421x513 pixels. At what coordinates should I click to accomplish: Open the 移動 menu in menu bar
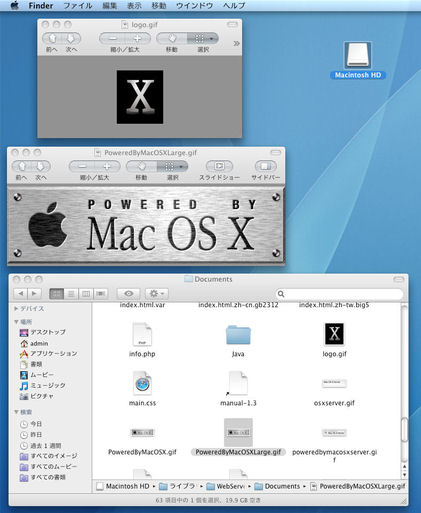[x=159, y=6]
